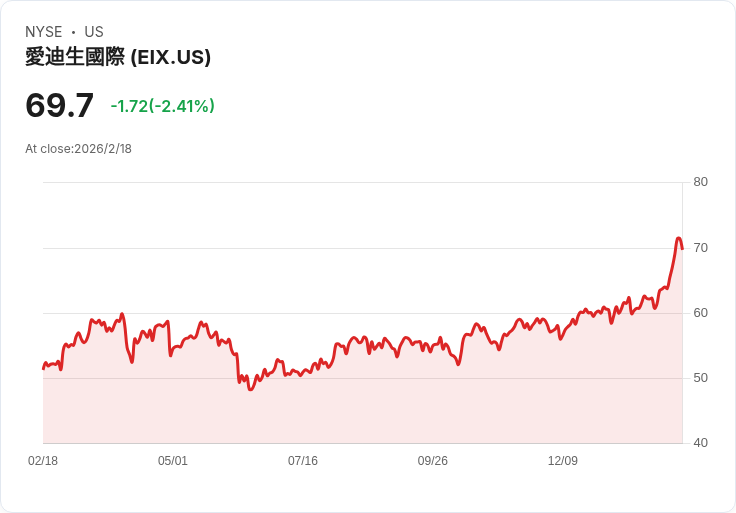Click the 09/26 date on x-axis
This screenshot has width=736, height=513.
[433, 461]
